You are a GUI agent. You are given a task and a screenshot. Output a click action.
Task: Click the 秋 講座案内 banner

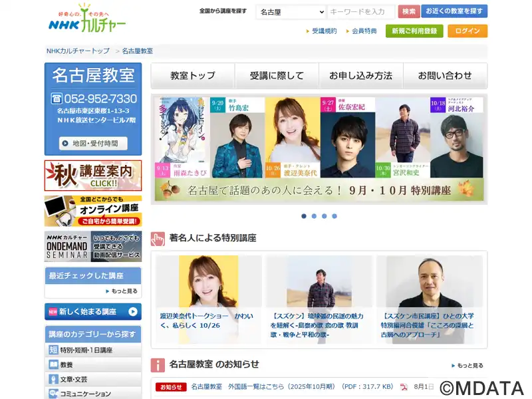[x=93, y=176]
